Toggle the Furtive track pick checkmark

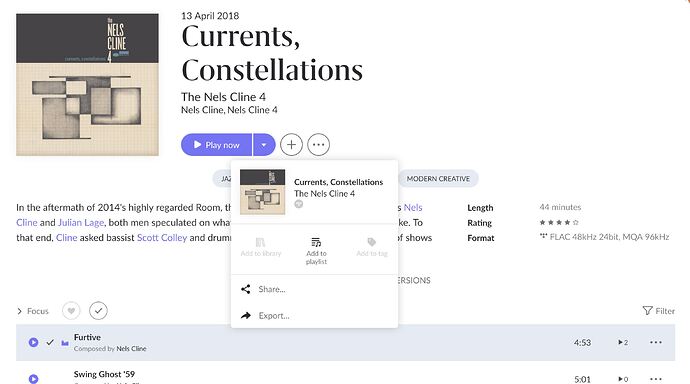point(50,342)
